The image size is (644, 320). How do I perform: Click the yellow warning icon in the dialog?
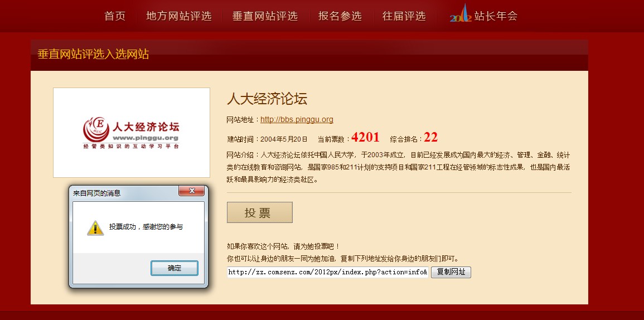[x=95, y=227]
